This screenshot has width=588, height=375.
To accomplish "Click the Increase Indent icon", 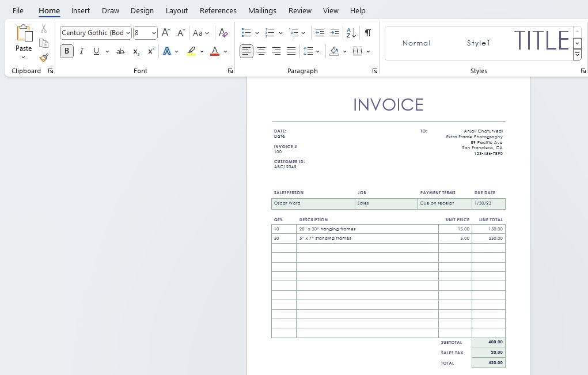I will tap(335, 33).
